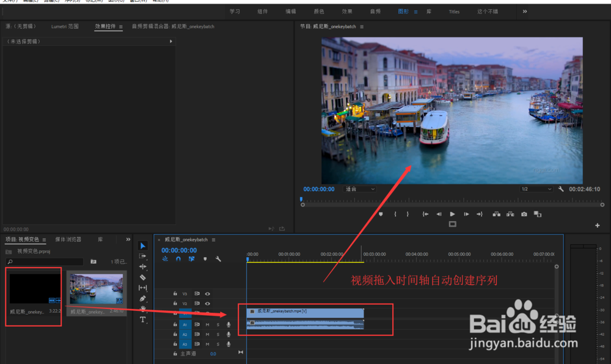Open button editor plus icon
This screenshot has width=611, height=364.
(x=598, y=225)
